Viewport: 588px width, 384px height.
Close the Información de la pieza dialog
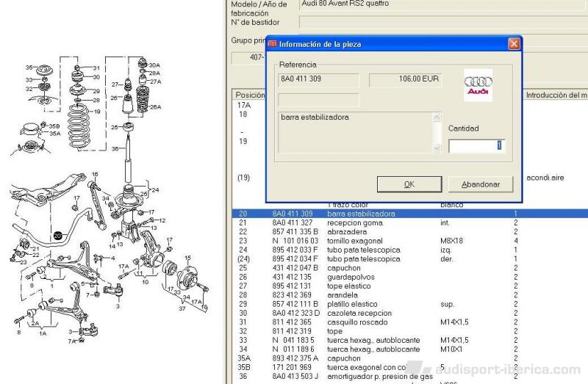(514, 44)
